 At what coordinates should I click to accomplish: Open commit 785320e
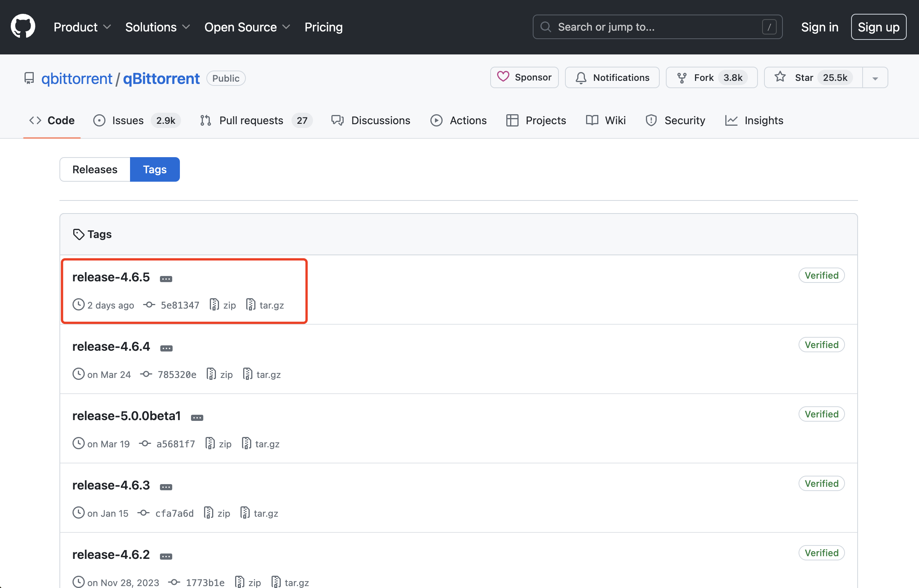click(168, 374)
